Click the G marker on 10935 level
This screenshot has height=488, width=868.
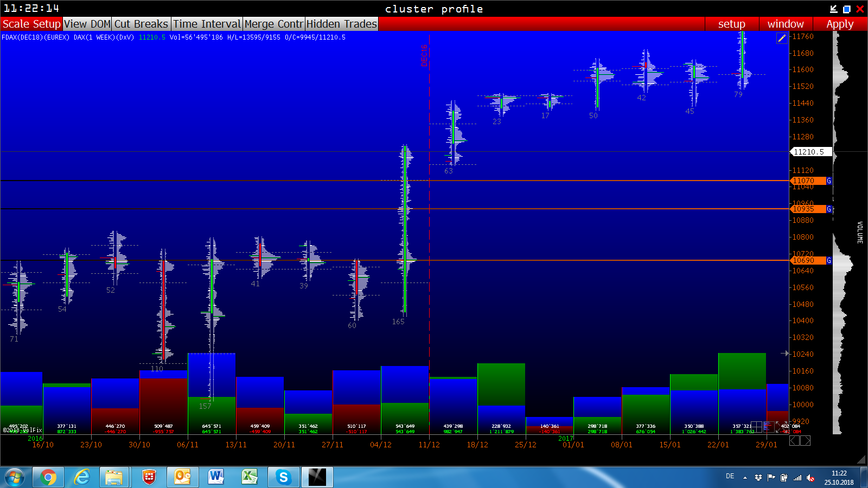(x=829, y=209)
